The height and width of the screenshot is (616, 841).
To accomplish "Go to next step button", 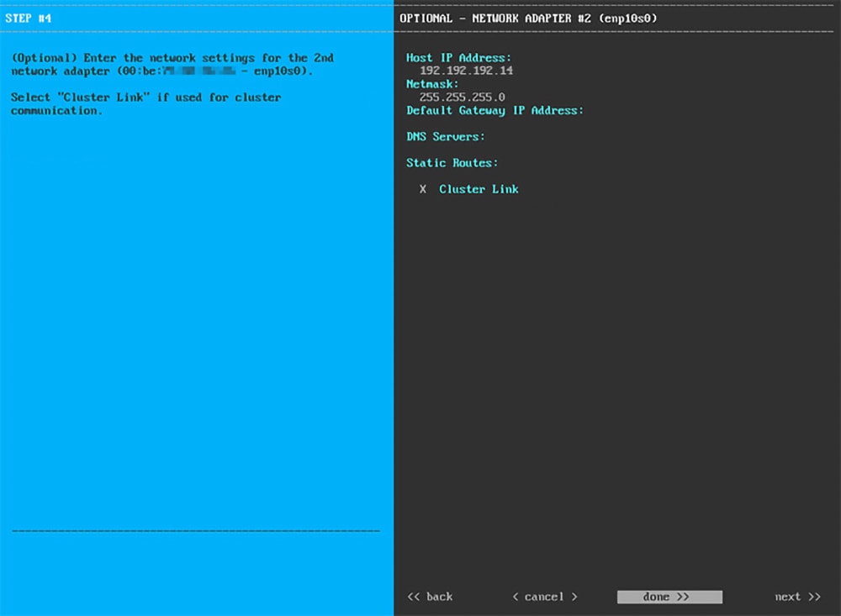I will tap(797, 597).
